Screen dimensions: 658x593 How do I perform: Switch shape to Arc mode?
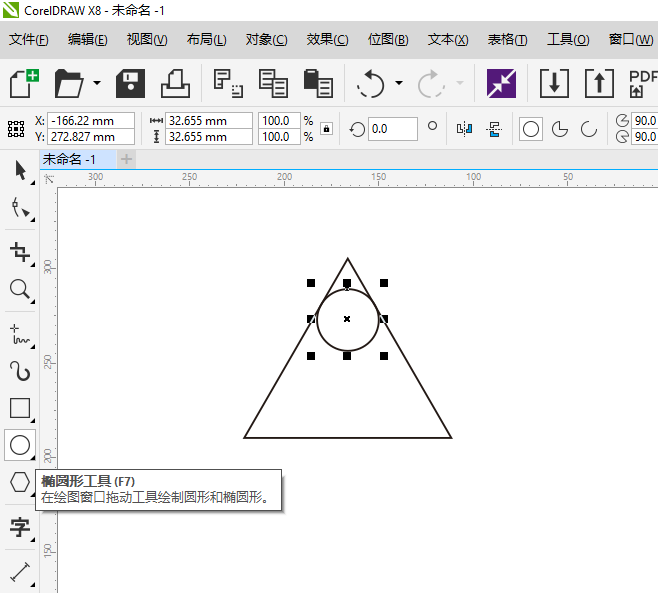[589, 129]
